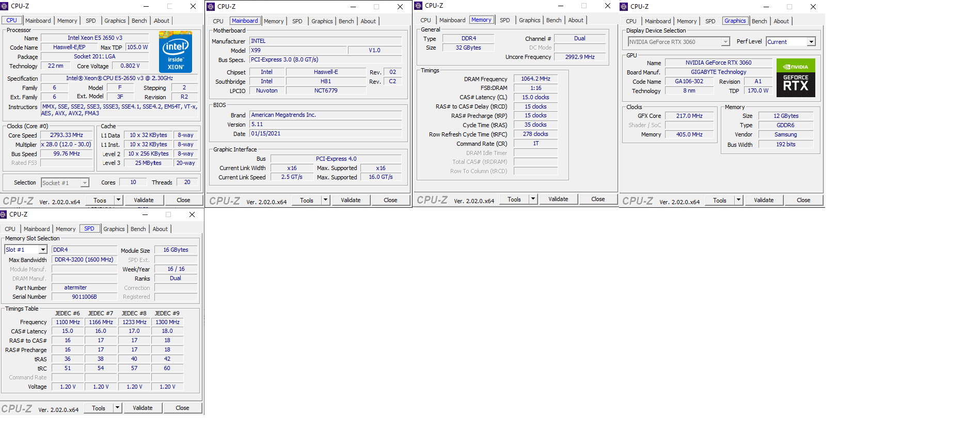Switch to Graphics tab in the motherboard window
Image resolution: width=980 pixels, height=444 pixels.
tap(322, 21)
